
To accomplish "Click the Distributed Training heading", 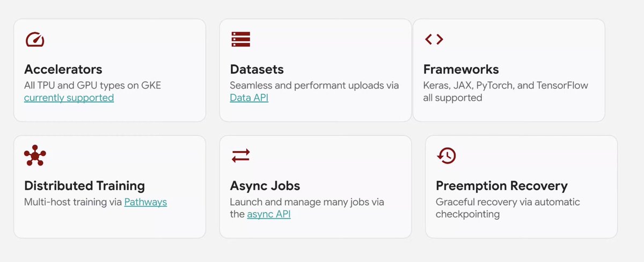I will 85,185.
